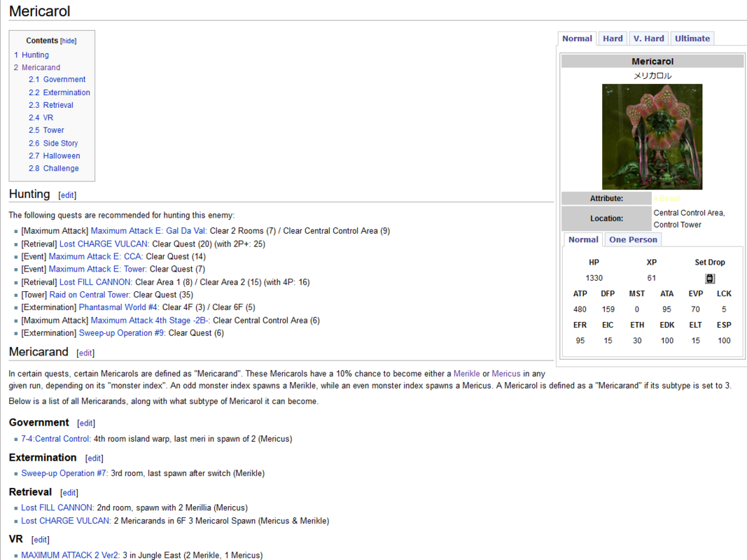Screen dimensions: 747x560
Task: Click the EVP value 70
Action: [x=696, y=309]
